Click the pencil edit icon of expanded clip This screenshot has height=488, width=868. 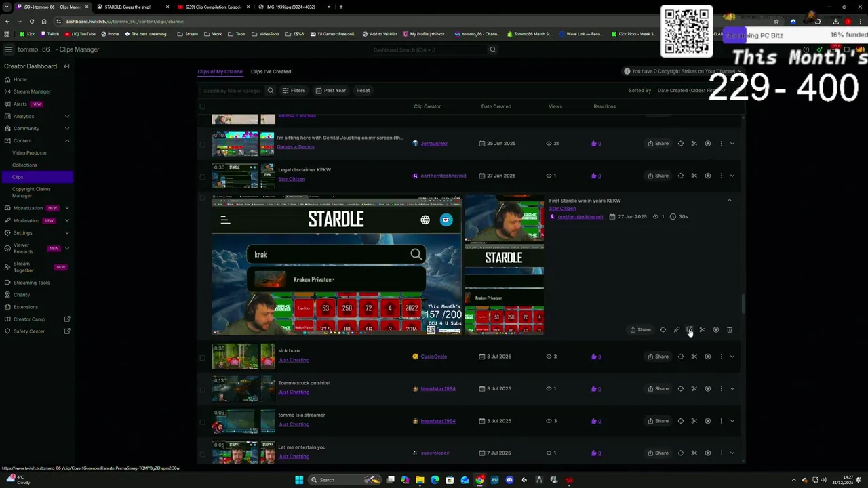pos(676,330)
